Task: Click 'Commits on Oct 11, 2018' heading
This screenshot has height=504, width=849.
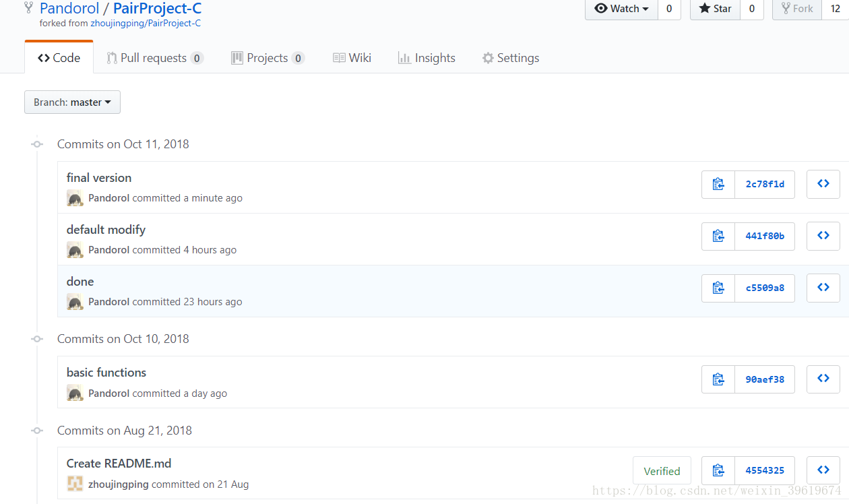Action: tap(123, 144)
